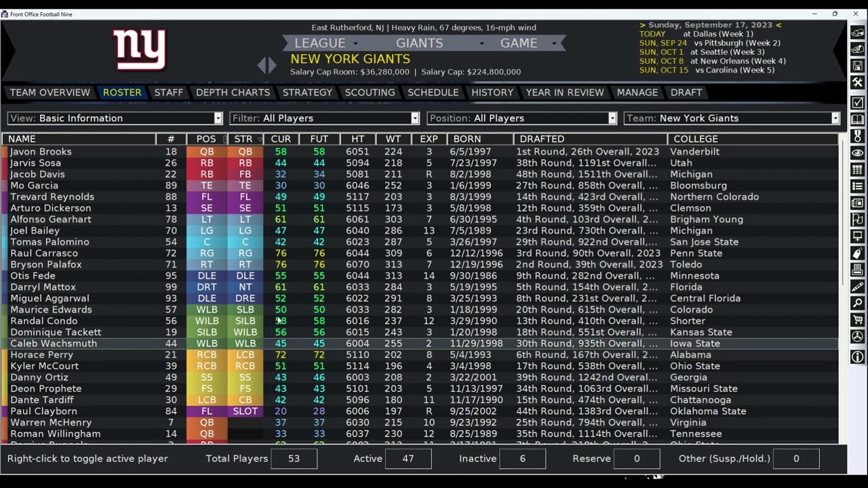Switch to the History tab
This screenshot has height=488, width=868.
492,92
